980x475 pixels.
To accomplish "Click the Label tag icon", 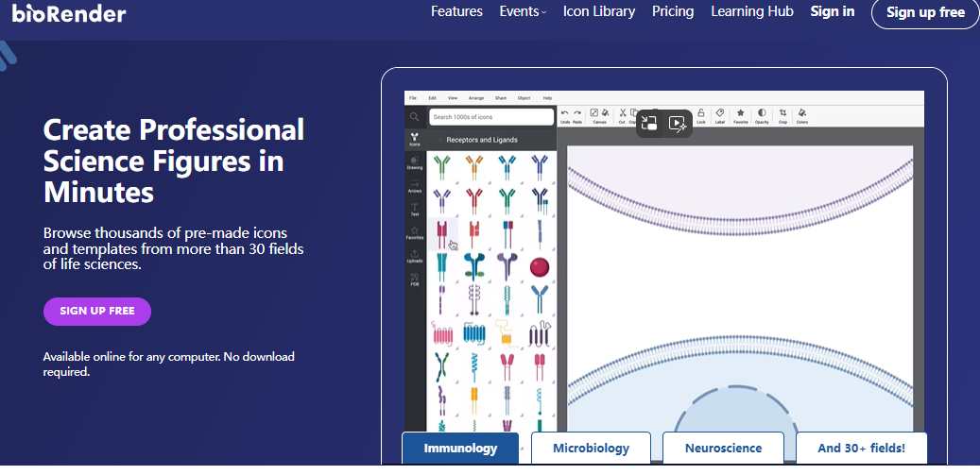I will pyautogui.click(x=720, y=113).
